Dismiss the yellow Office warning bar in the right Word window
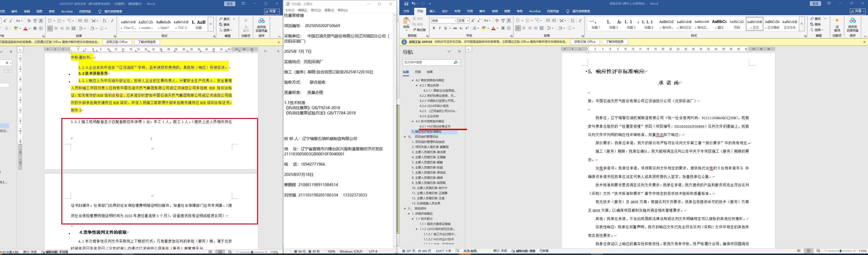This screenshot has width=868, height=255. pyautogui.click(x=864, y=42)
